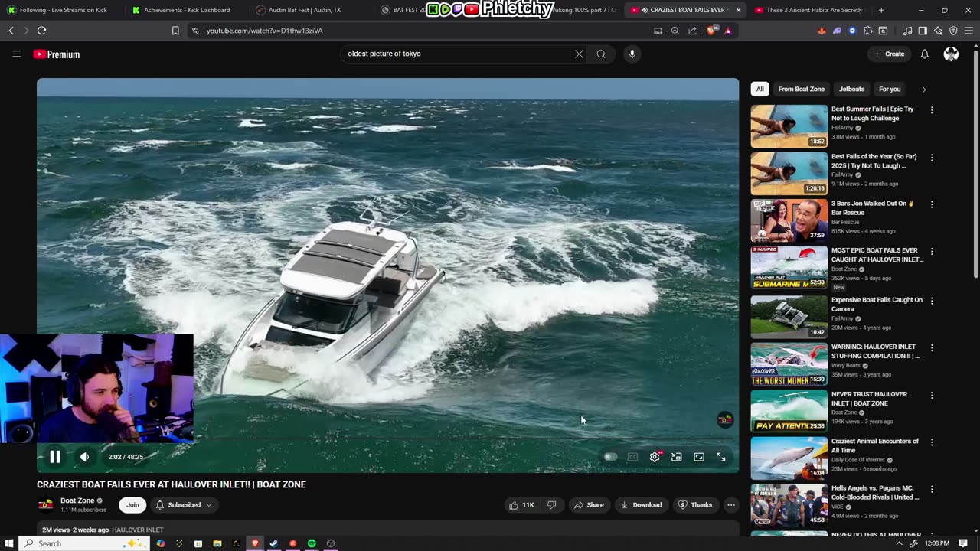Open the more actions menu beside Thanks

coord(731,505)
